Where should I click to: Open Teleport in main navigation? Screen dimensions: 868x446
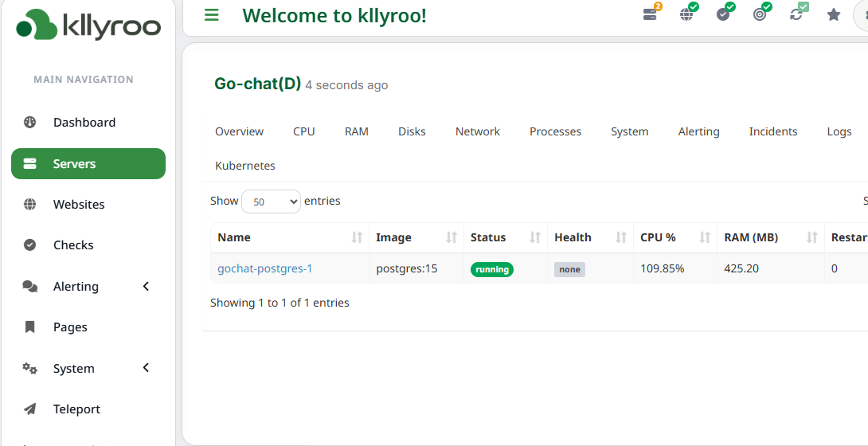(x=76, y=409)
